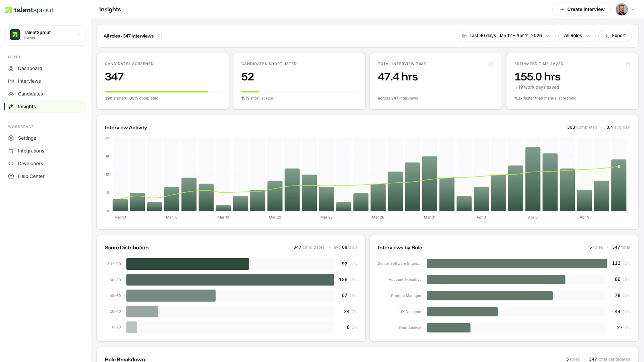Click the Help Center question mark icon
The width and height of the screenshot is (644, 362).
point(11,176)
